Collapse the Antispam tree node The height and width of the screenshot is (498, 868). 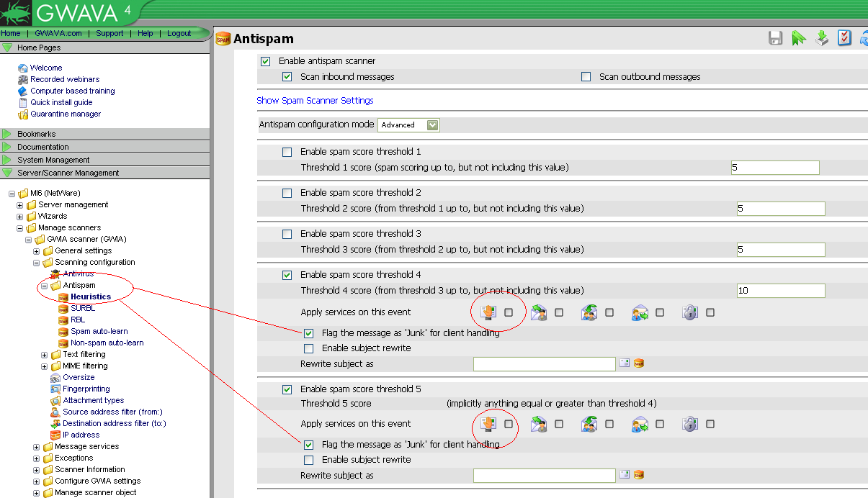(45, 286)
